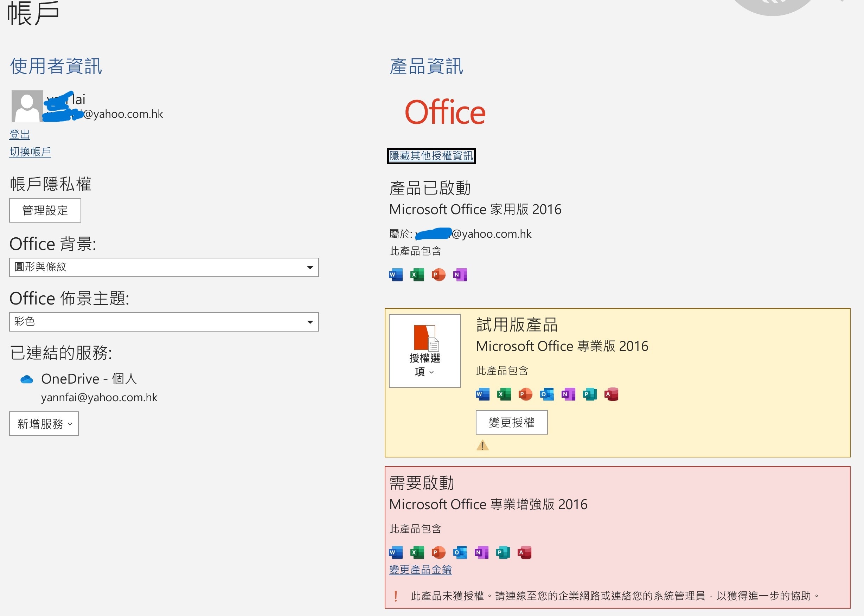Click the 變更授權 button
The width and height of the screenshot is (864, 616).
pyautogui.click(x=512, y=422)
